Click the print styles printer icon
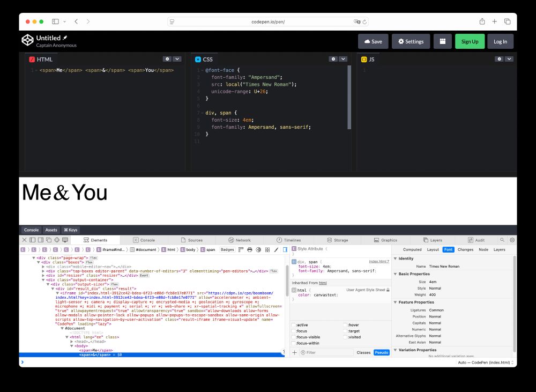Image resolution: width=536 pixels, height=392 pixels. pos(250,249)
